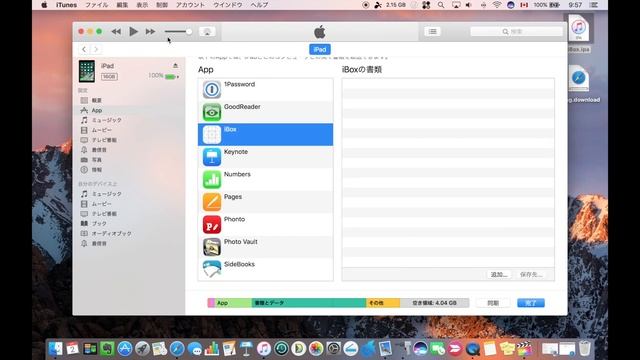Select ミュージック under the 設定 section
The width and height of the screenshot is (640, 360).
pos(106,120)
